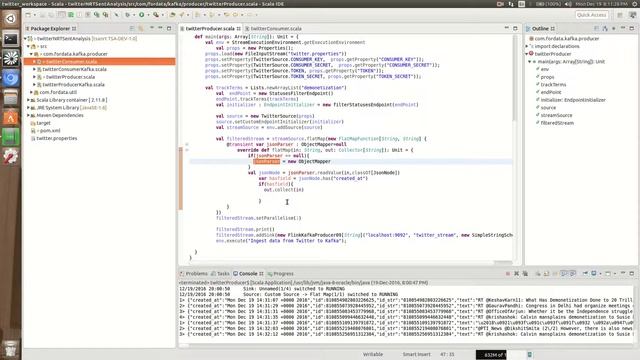Open the Tasks tab
The height and width of the screenshot is (360, 640).
click(220, 273)
